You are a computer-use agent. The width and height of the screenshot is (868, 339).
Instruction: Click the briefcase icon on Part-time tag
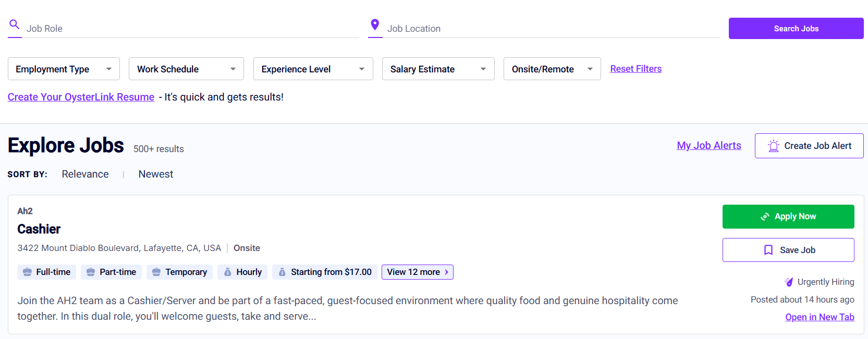coord(91,272)
